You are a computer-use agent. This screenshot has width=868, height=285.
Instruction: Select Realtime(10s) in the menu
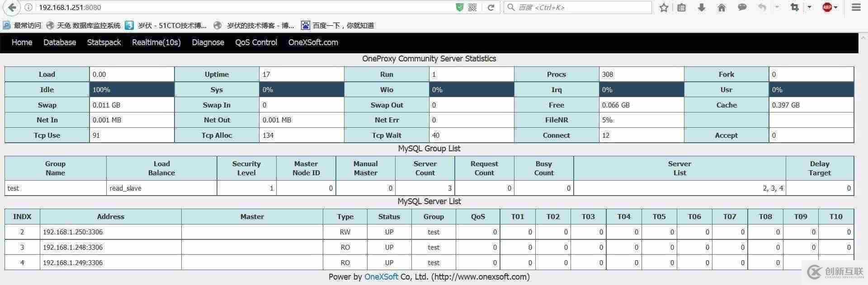coord(156,42)
